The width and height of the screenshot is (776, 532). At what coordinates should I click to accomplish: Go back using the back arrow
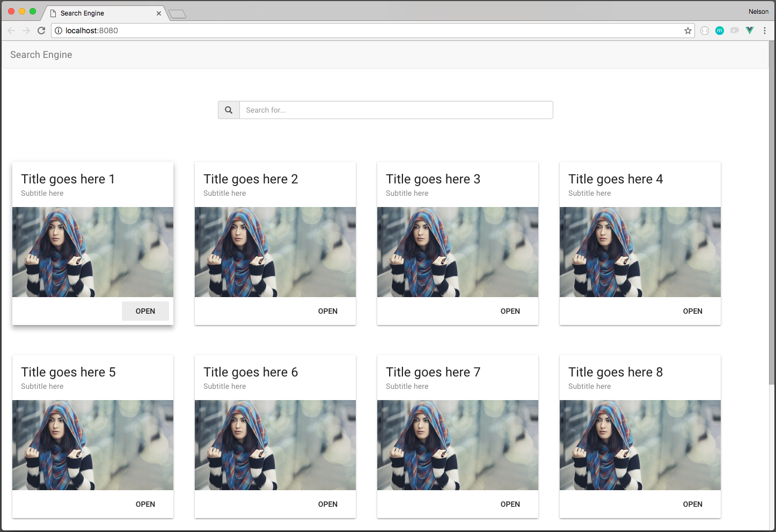(11, 31)
